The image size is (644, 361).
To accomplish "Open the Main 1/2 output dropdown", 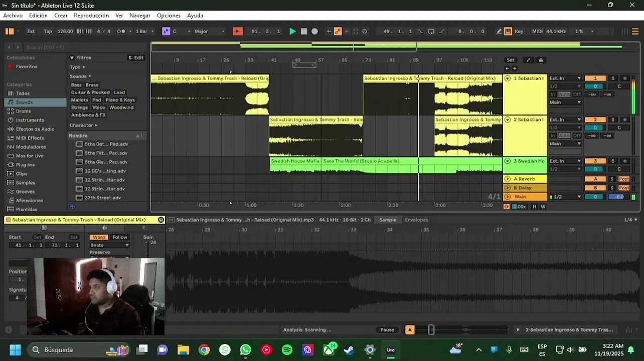I will 565,197.
